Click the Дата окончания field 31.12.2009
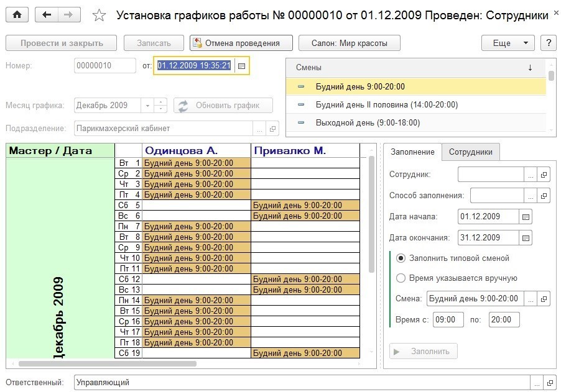Image resolution: width=561 pixels, height=392 pixels. pos(488,238)
